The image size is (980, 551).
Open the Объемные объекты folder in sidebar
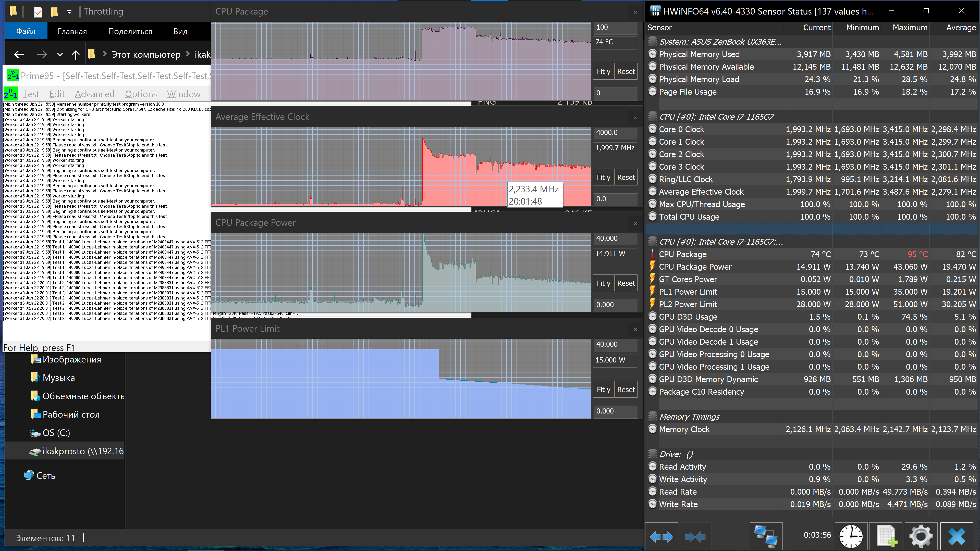(77, 396)
